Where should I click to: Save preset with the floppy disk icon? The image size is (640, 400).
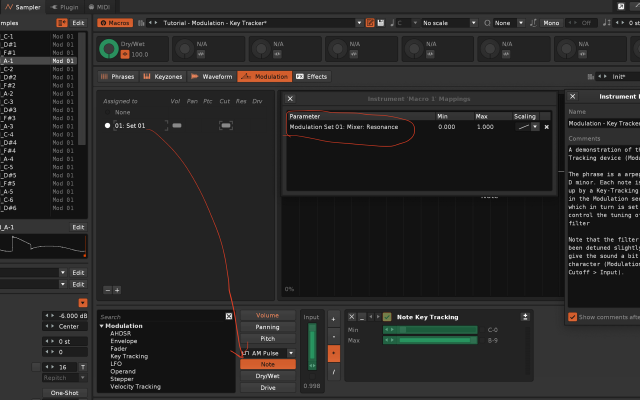[x=381, y=23]
